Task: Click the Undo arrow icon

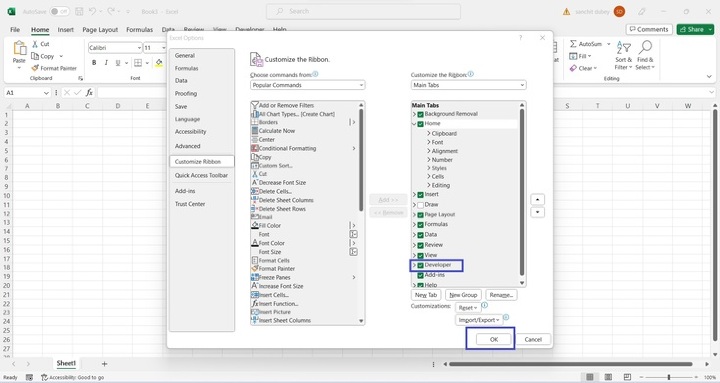Action: pos(93,11)
